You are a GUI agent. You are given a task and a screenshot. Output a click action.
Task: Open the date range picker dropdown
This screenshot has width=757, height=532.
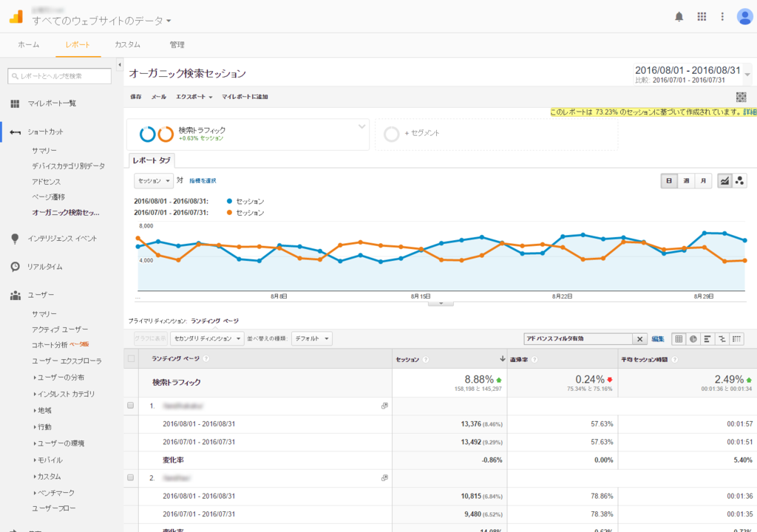(747, 75)
